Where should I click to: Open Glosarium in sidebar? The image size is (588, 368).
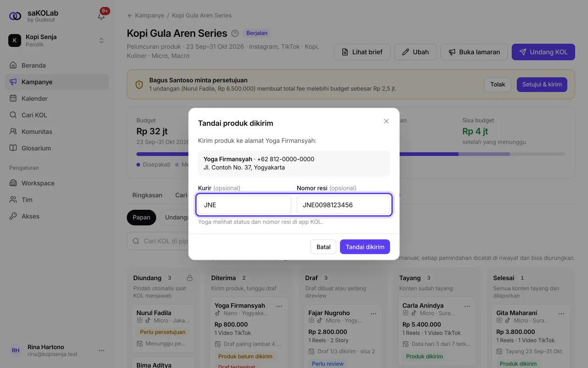tap(57, 148)
